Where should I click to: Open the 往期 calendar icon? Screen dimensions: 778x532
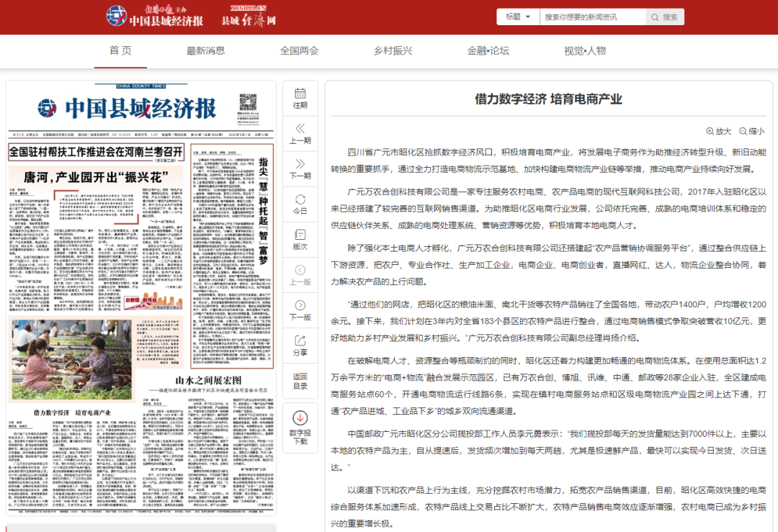(300, 98)
